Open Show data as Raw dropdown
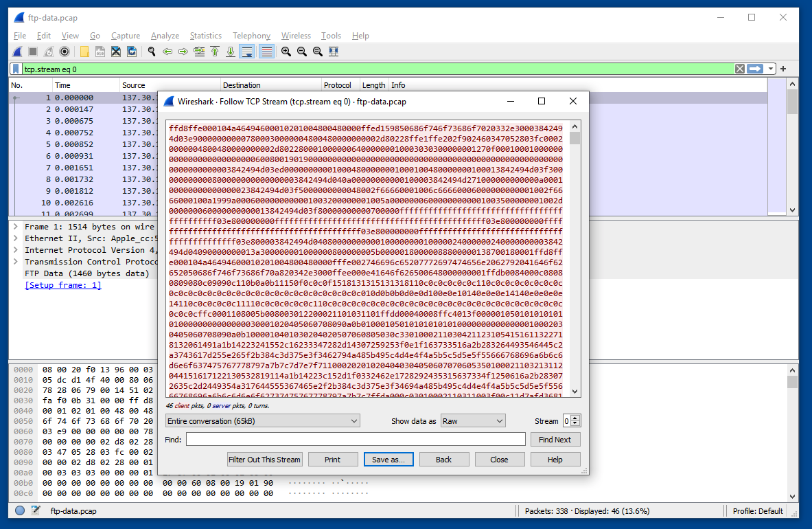The height and width of the screenshot is (529, 812). coord(473,421)
